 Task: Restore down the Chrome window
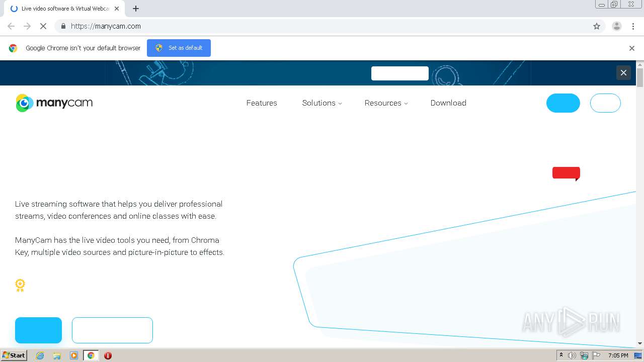(x=614, y=5)
